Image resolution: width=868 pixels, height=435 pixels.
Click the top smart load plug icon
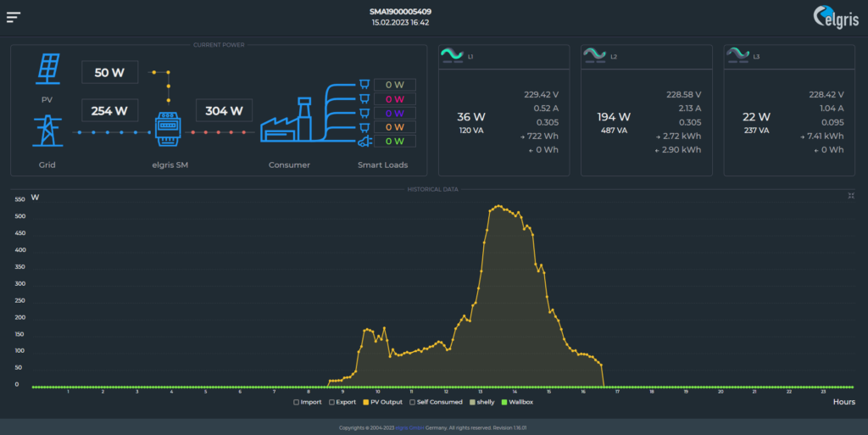tap(363, 84)
